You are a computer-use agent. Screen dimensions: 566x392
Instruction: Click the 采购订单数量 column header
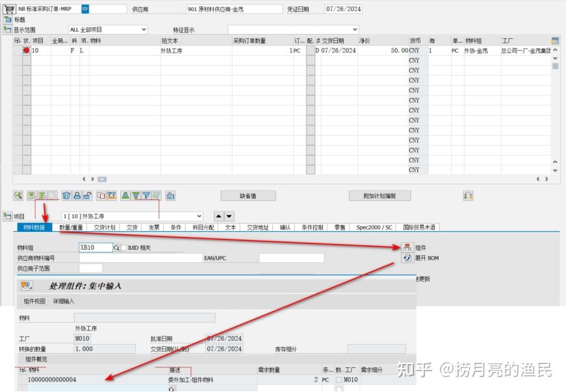263,40
